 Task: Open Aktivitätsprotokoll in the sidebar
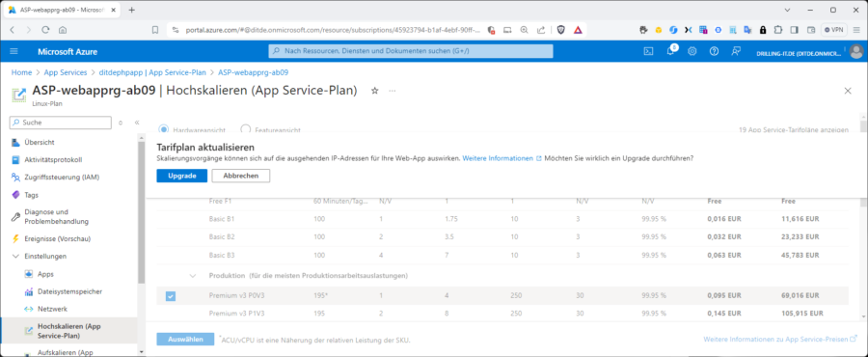(x=53, y=160)
